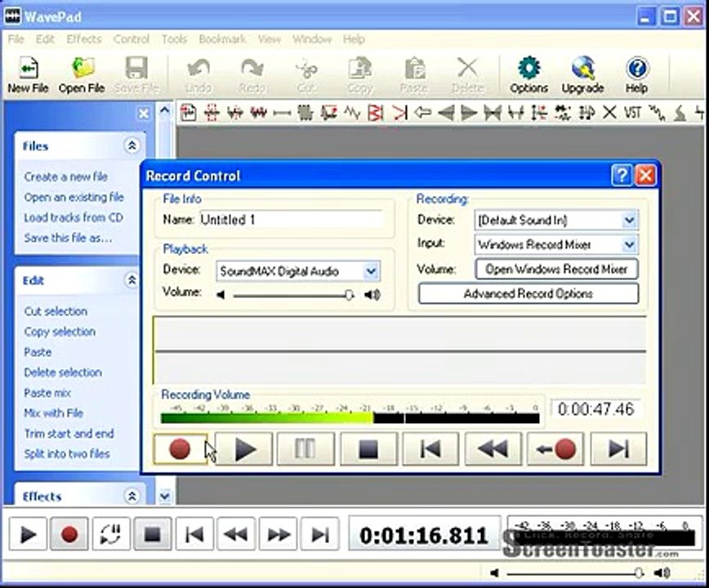709x588 pixels.
Task: Open the Edit menu
Action: coord(45,39)
